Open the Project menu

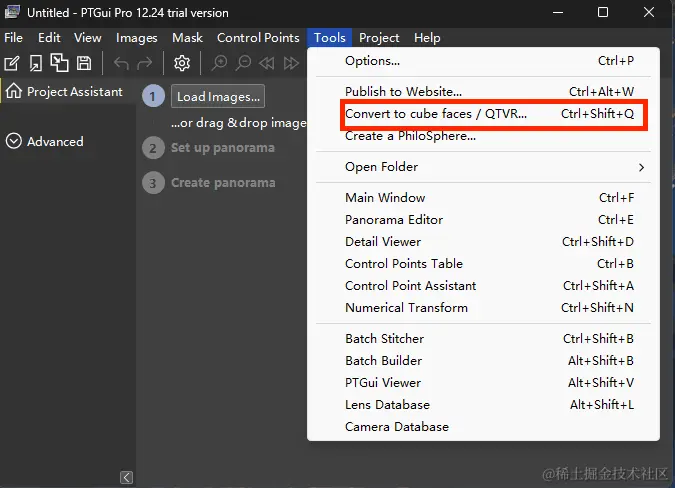tap(379, 38)
